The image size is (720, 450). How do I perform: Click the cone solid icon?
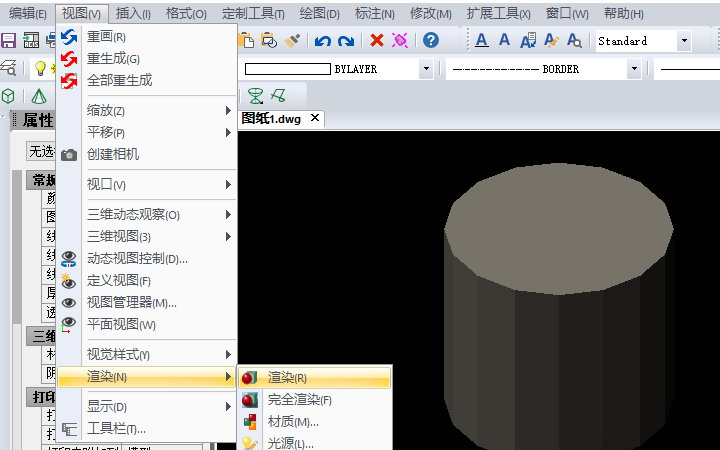(x=39, y=96)
